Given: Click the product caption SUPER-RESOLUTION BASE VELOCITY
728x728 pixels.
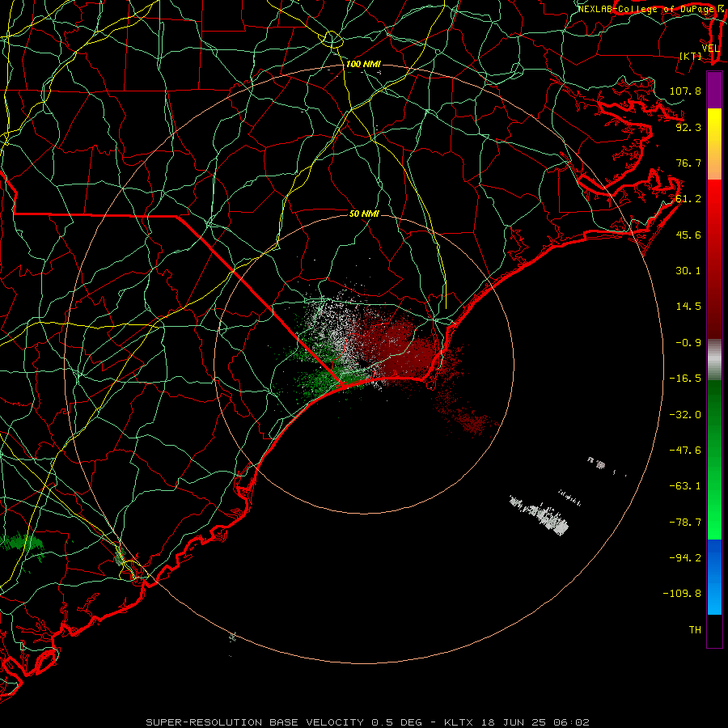Looking at the screenshot, I should click(x=256, y=722).
